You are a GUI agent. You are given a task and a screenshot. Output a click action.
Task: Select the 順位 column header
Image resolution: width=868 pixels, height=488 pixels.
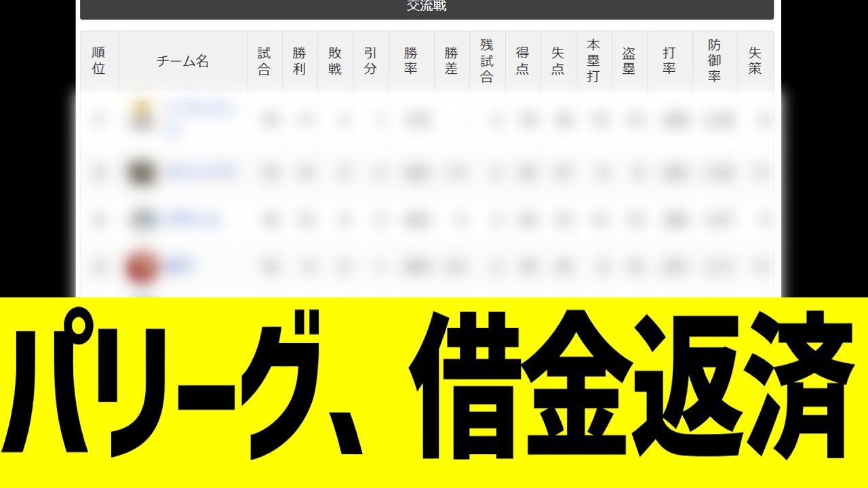click(99, 61)
